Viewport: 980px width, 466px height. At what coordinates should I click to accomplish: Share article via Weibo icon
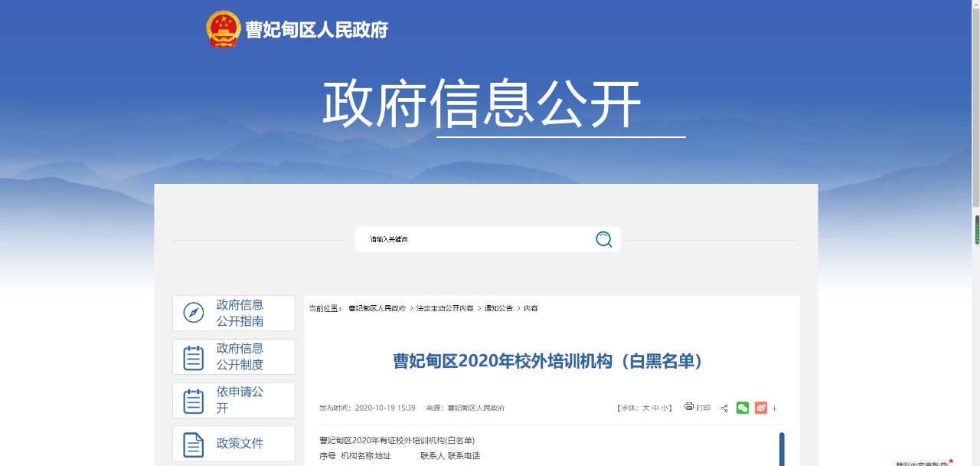[760, 408]
